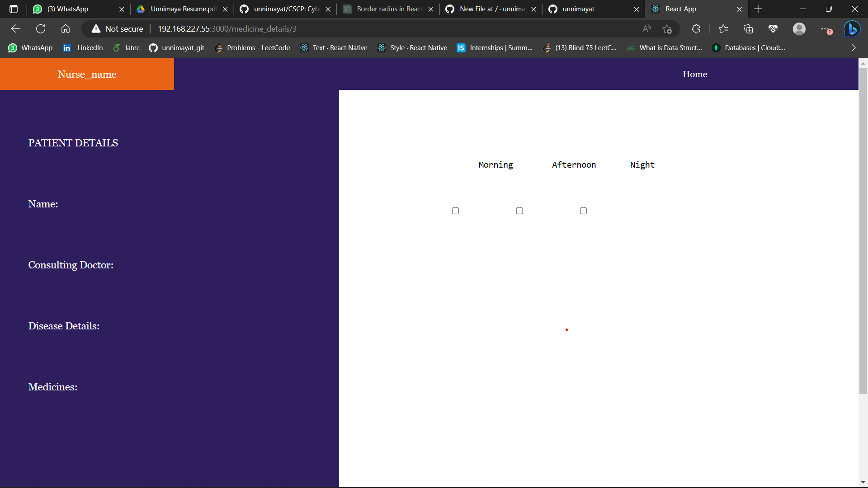This screenshot has height=488, width=868.
Task: Click the profile avatar icon
Action: click(799, 28)
